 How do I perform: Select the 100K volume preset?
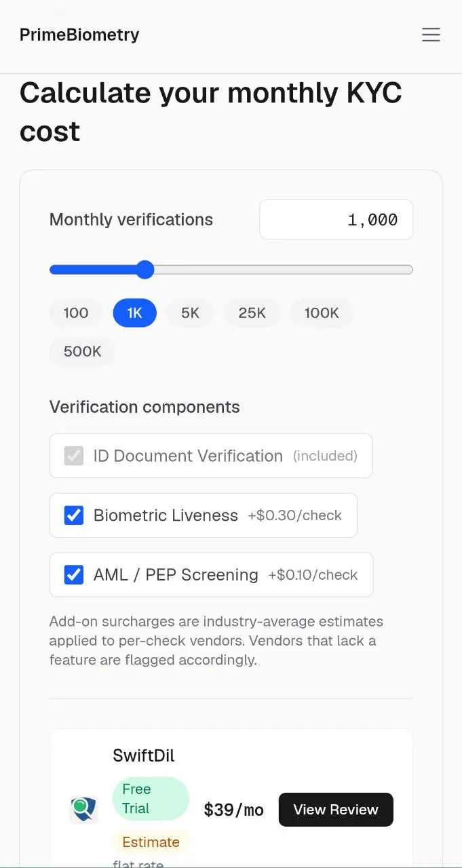click(x=322, y=313)
